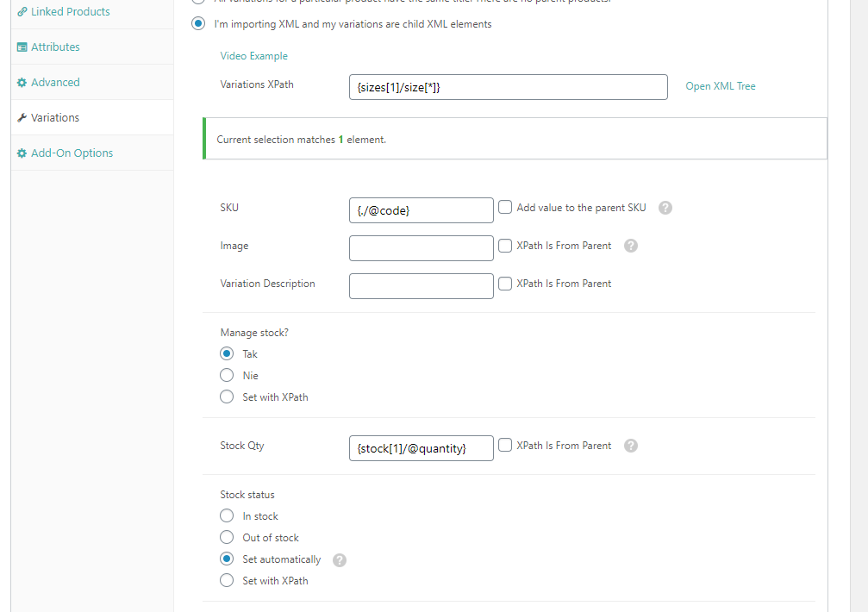Open the Video Example link

click(254, 56)
